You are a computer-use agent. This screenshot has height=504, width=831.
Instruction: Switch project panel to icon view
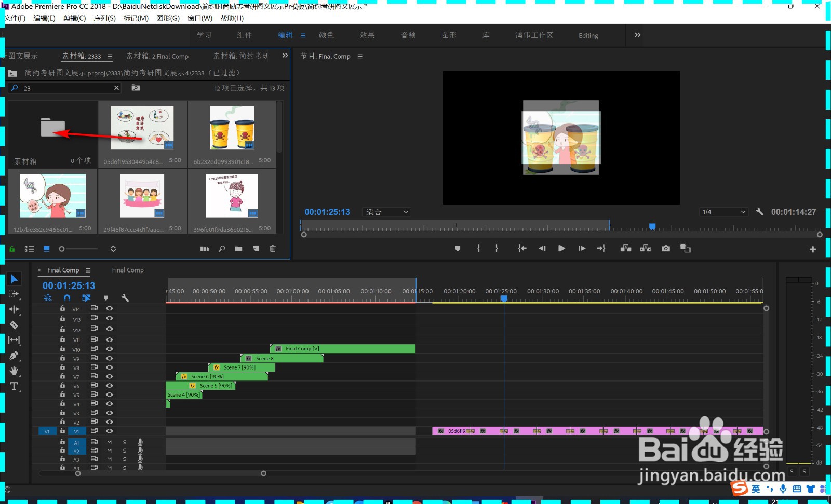point(47,249)
